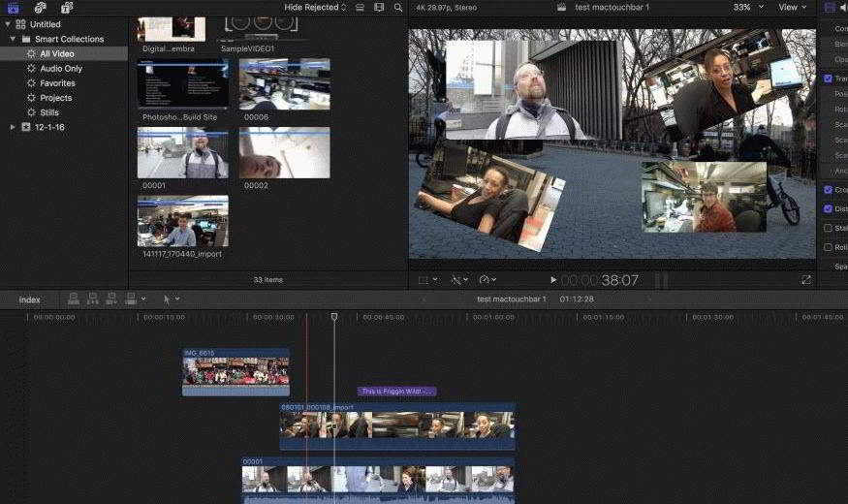Toggle filmstrip or list view in browser
The image size is (848, 504).
(360, 8)
